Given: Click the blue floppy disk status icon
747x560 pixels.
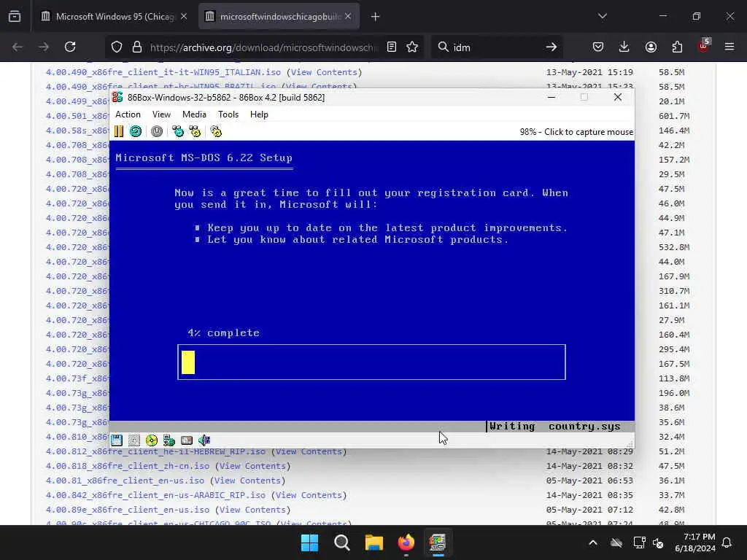Looking at the screenshot, I should [x=117, y=440].
